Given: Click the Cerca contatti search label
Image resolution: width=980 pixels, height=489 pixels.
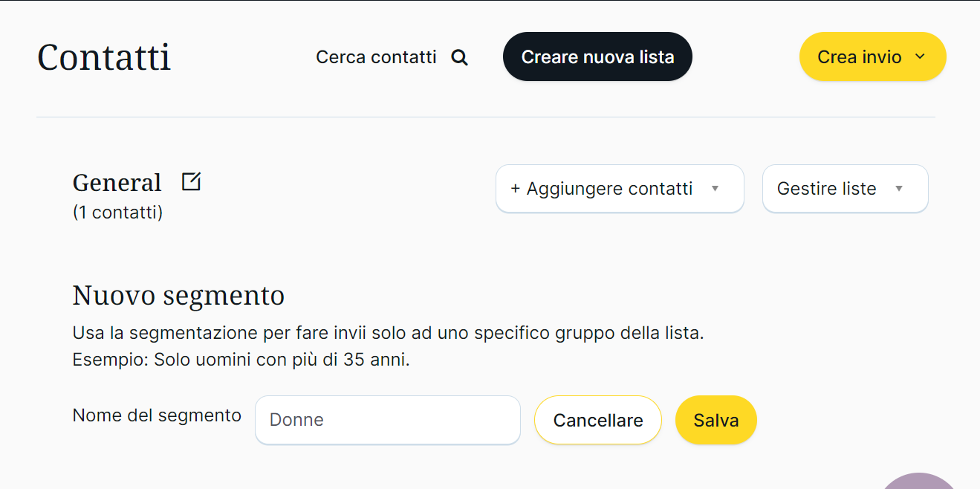Looking at the screenshot, I should click(376, 57).
